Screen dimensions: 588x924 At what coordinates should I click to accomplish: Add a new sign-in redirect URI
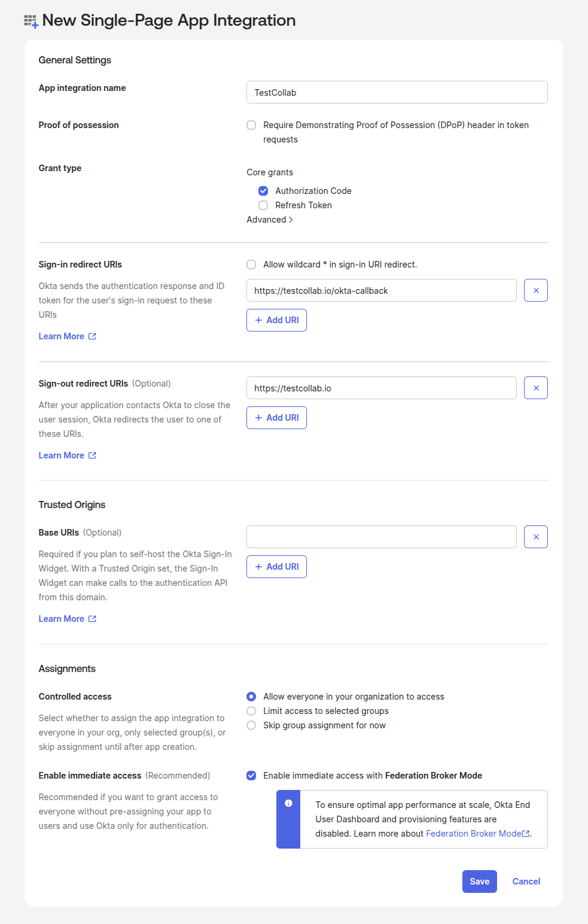pyautogui.click(x=276, y=320)
